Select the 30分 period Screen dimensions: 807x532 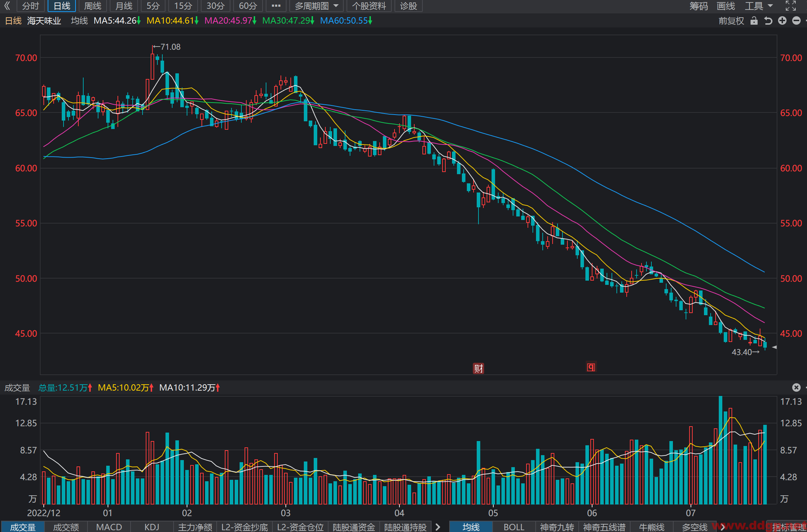pos(216,6)
